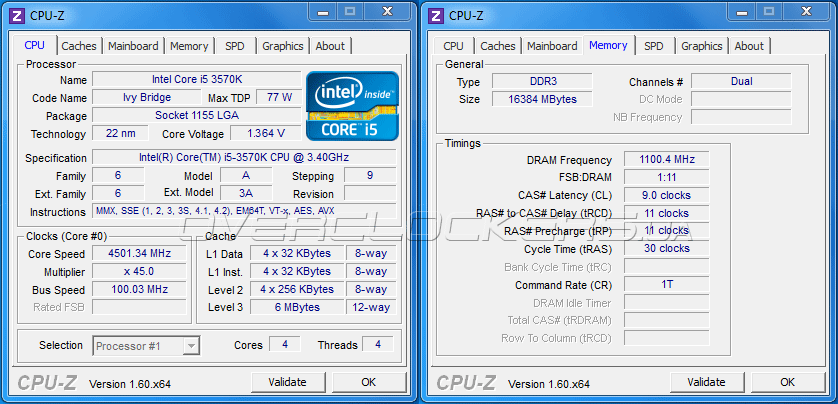This screenshot has height=404, width=838.
Task: Open the Caches tab in right window
Action: pyautogui.click(x=498, y=46)
